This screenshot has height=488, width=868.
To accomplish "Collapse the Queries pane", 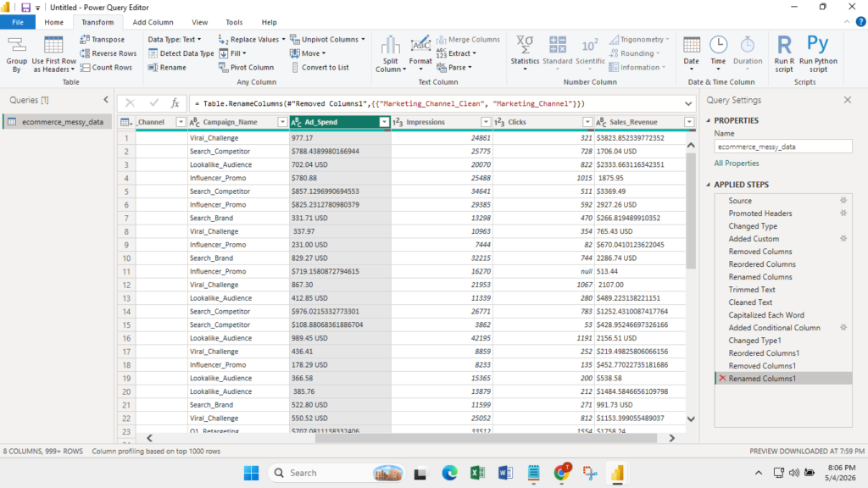I will point(106,100).
